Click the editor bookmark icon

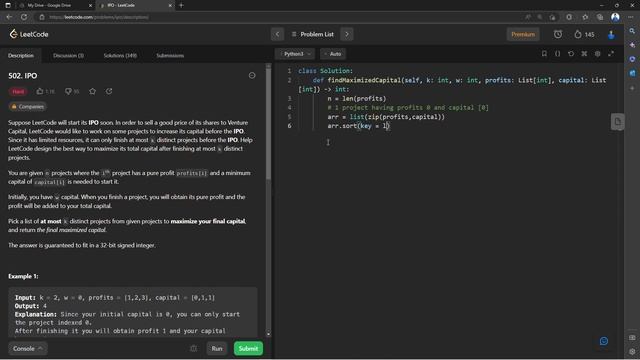(544, 54)
